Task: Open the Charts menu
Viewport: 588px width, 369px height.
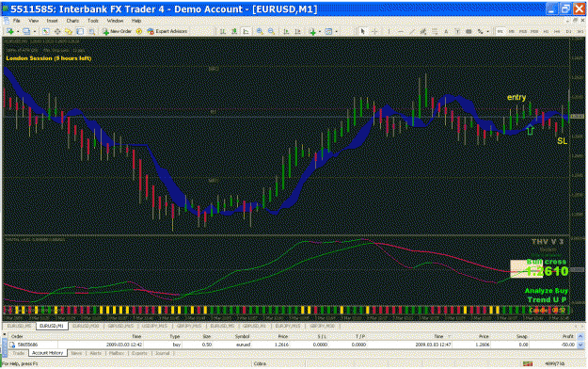Action: (72, 21)
